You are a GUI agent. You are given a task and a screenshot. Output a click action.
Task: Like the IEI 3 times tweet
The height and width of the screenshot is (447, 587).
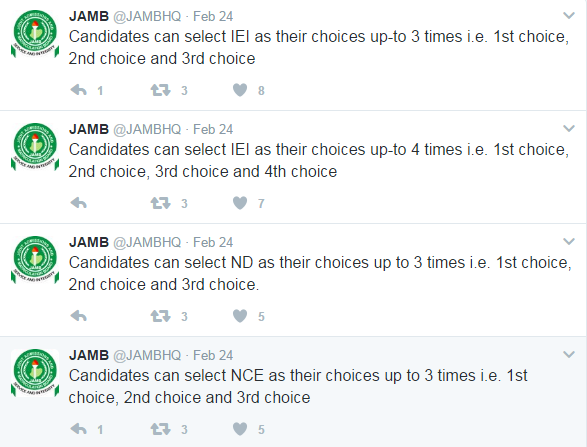pos(240,90)
